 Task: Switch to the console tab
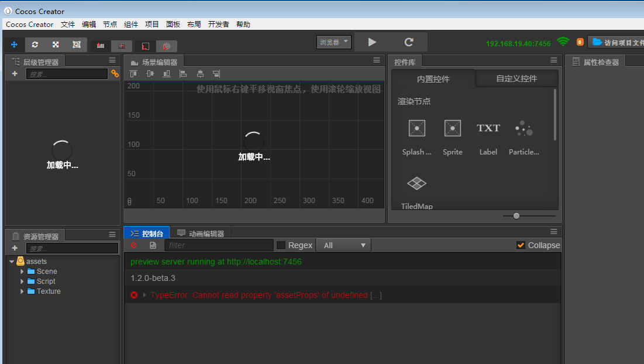click(x=147, y=233)
